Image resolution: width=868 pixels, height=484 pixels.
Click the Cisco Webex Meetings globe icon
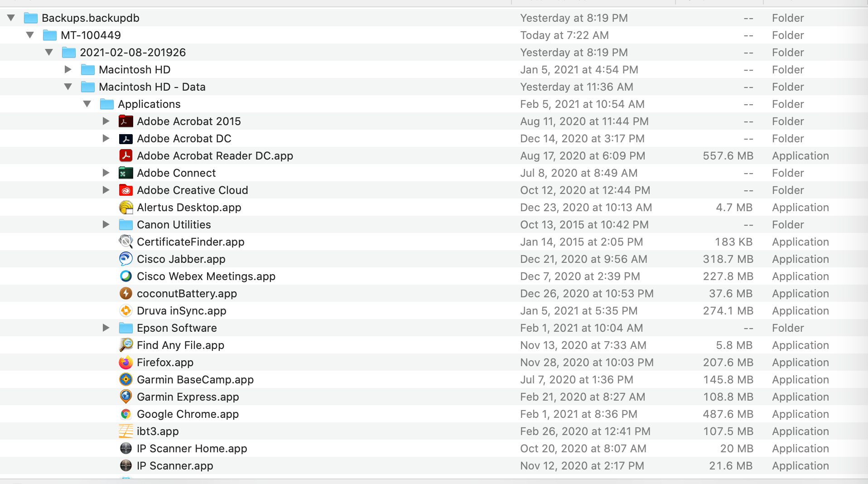pos(126,276)
